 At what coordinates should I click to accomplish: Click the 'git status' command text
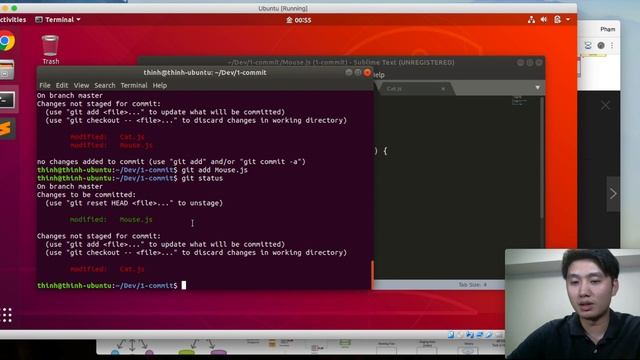coord(202,178)
